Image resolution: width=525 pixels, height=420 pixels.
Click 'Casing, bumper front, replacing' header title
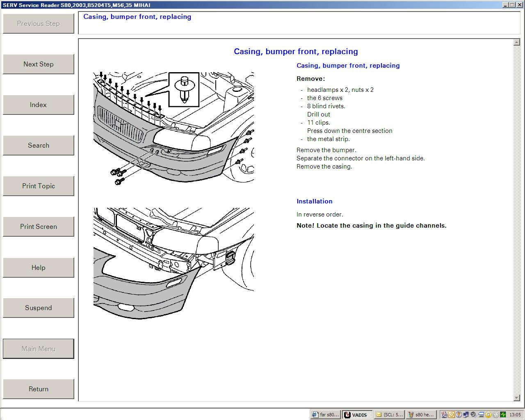[x=137, y=17]
